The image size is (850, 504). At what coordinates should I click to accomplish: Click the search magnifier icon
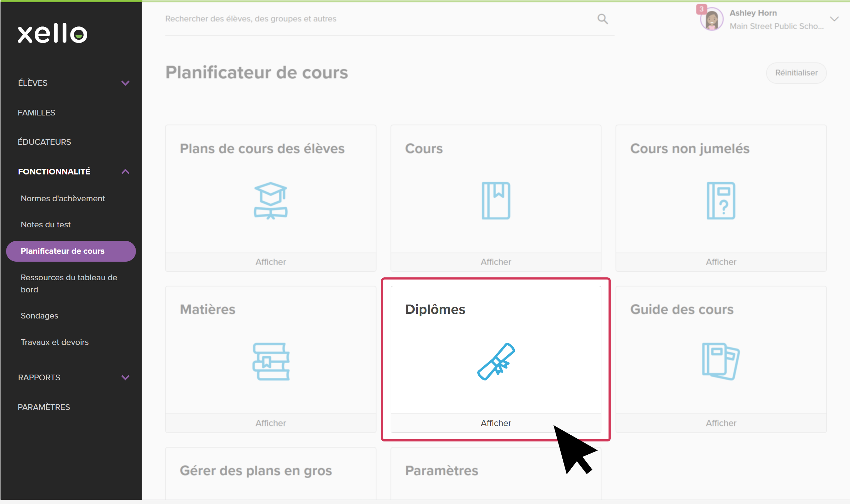602,19
